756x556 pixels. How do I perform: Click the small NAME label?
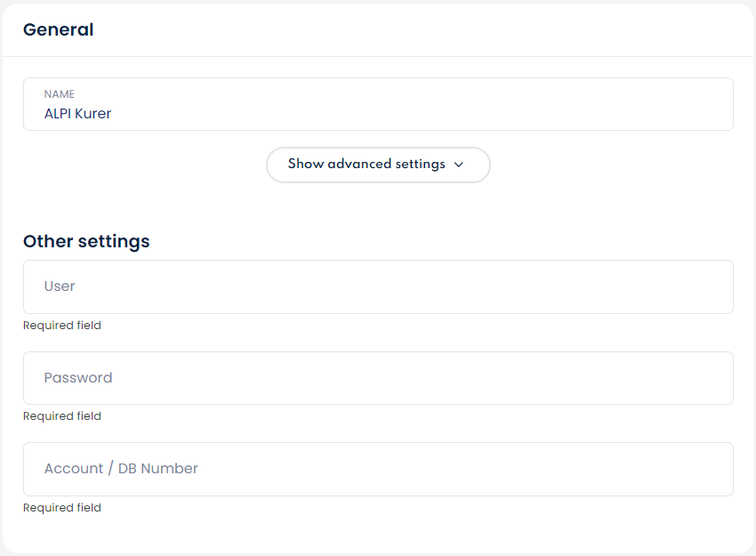click(x=60, y=94)
